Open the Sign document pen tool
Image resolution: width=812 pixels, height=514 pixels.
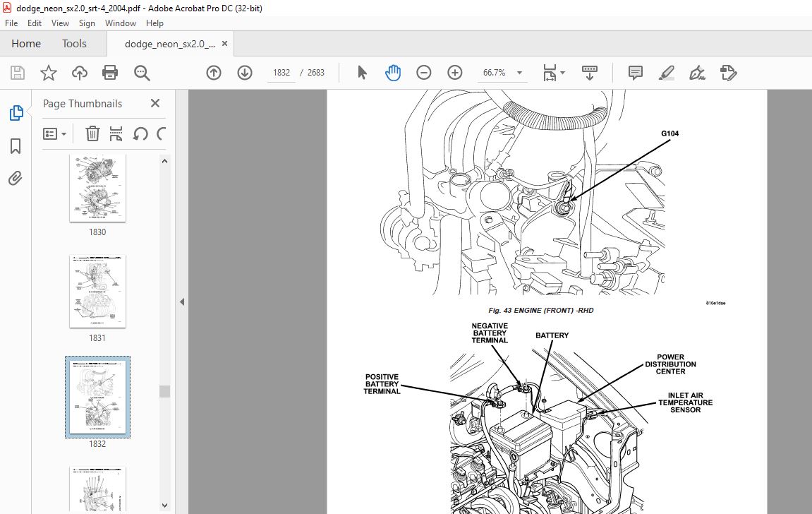pos(698,73)
